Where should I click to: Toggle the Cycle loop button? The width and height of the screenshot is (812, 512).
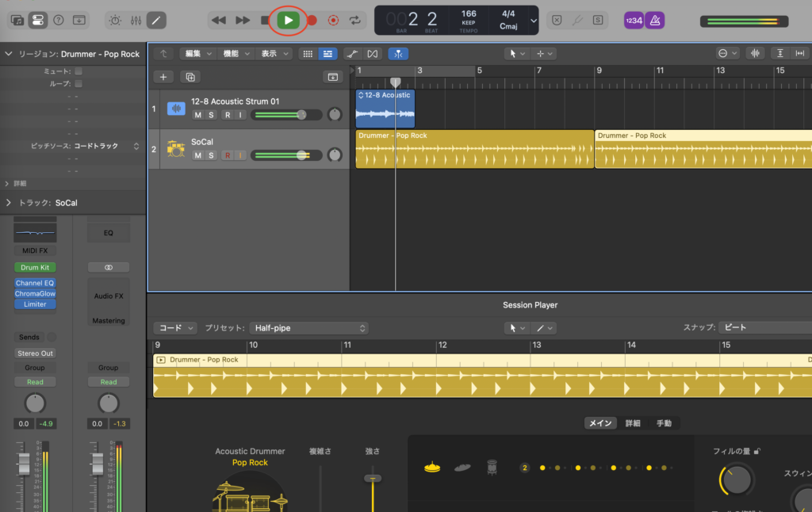[x=355, y=20]
